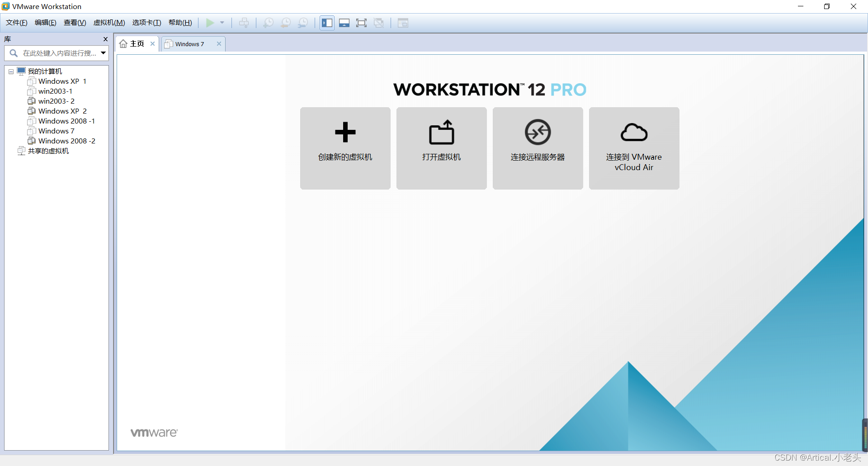
Task: Open the 选项卡(T) menu
Action: click(147, 23)
